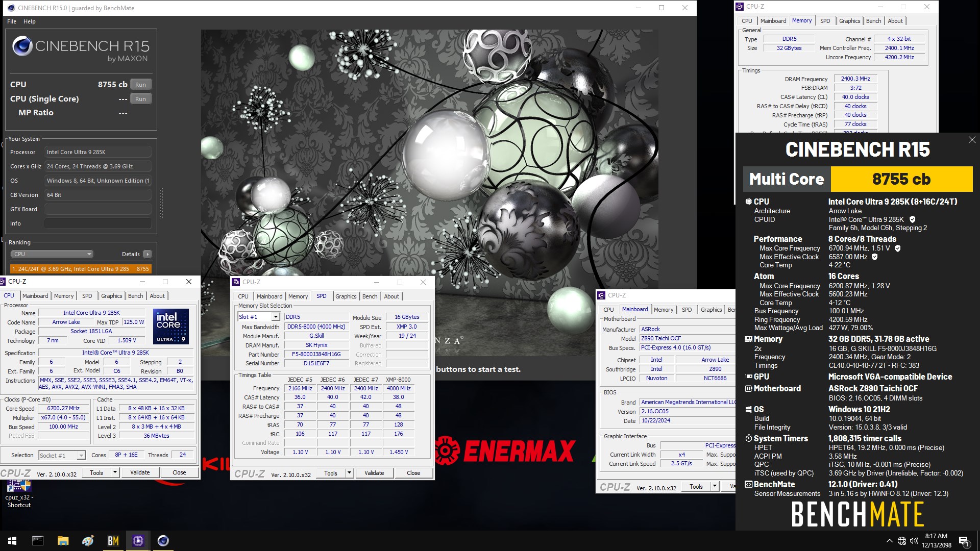980x551 pixels.
Task: Click the Cinebench logo icon in sidebar
Action: (22, 46)
